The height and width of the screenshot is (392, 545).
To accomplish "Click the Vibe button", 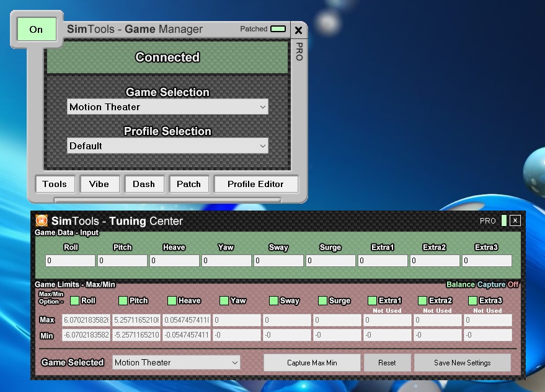I will (x=99, y=184).
